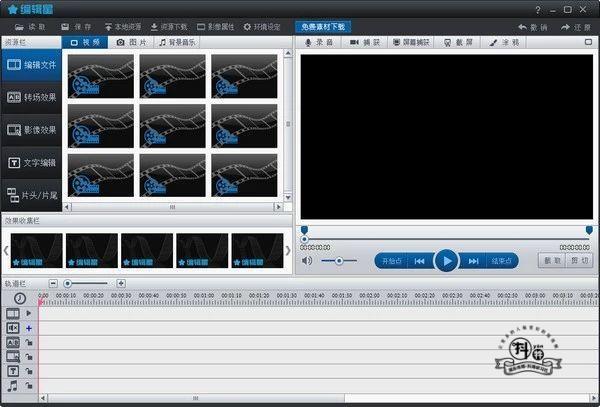Open the 文字编辑 text editor panel
600x407 pixels.
[x=32, y=162]
